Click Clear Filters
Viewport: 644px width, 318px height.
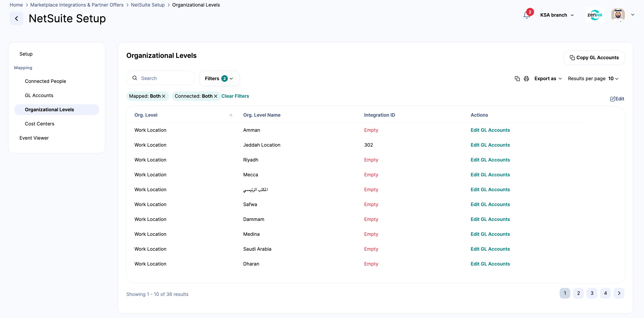[235, 96]
